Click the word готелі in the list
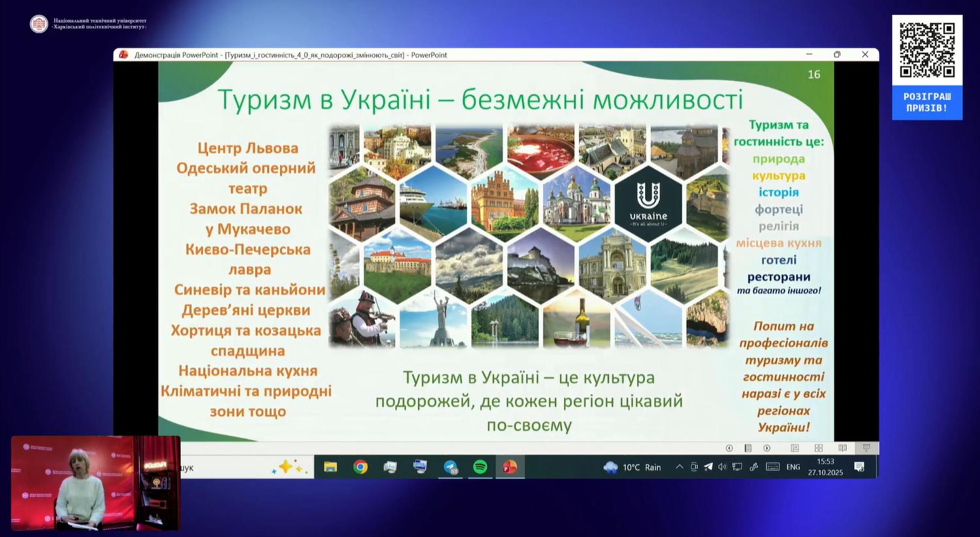The image size is (980, 537). tap(779, 260)
